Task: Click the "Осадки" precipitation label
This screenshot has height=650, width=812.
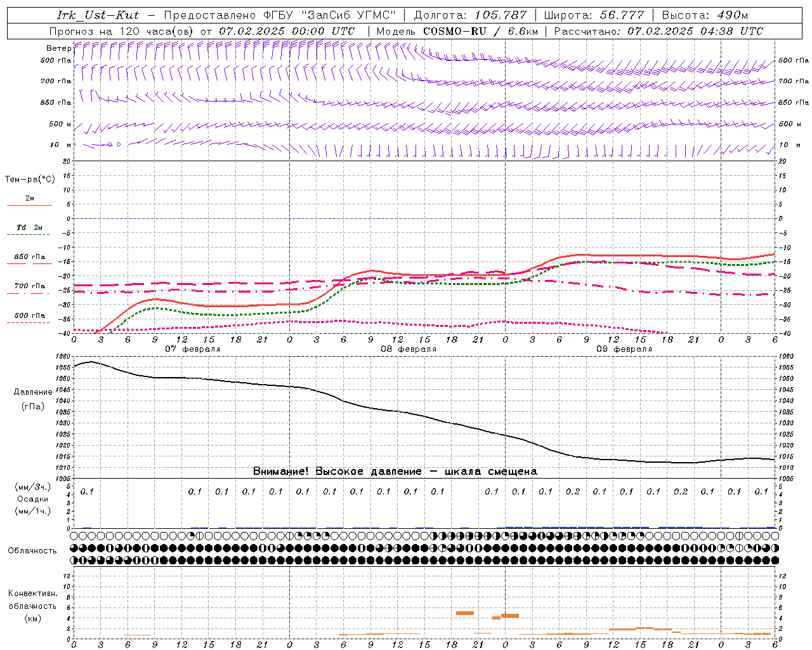Action: click(x=33, y=500)
